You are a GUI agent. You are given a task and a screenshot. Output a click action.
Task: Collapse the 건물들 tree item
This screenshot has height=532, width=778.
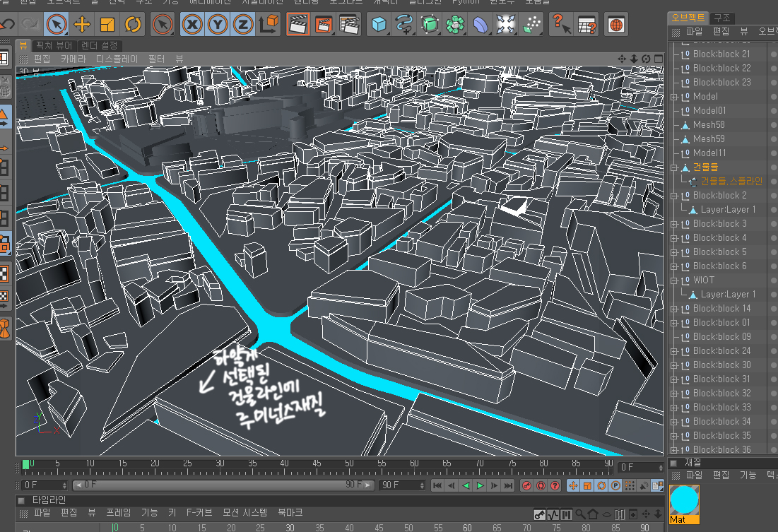pyautogui.click(x=674, y=167)
